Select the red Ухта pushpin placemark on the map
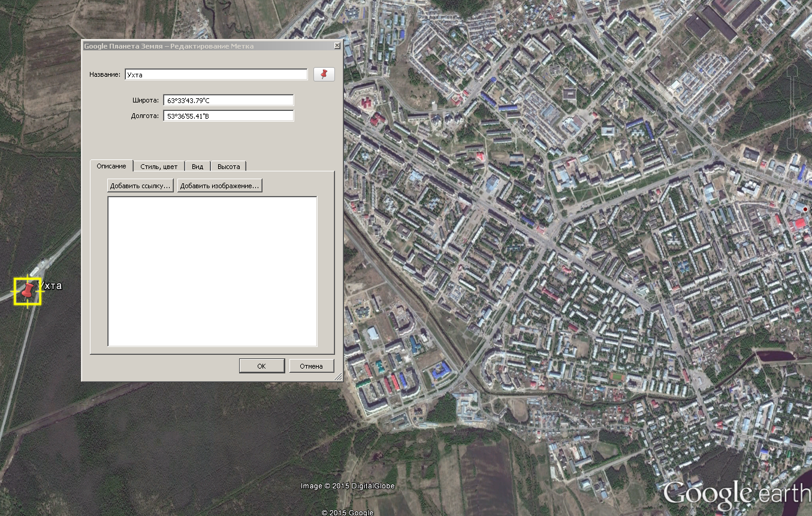This screenshot has height=516, width=812. (x=28, y=291)
